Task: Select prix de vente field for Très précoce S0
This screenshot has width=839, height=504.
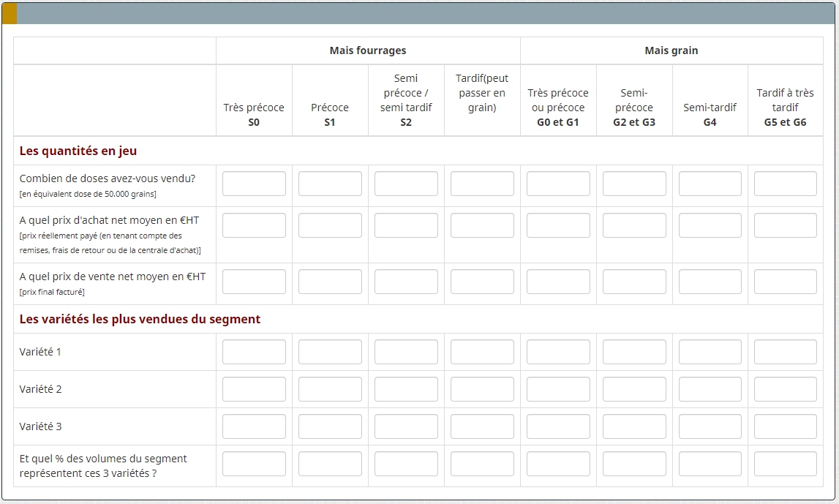Action: tap(254, 282)
